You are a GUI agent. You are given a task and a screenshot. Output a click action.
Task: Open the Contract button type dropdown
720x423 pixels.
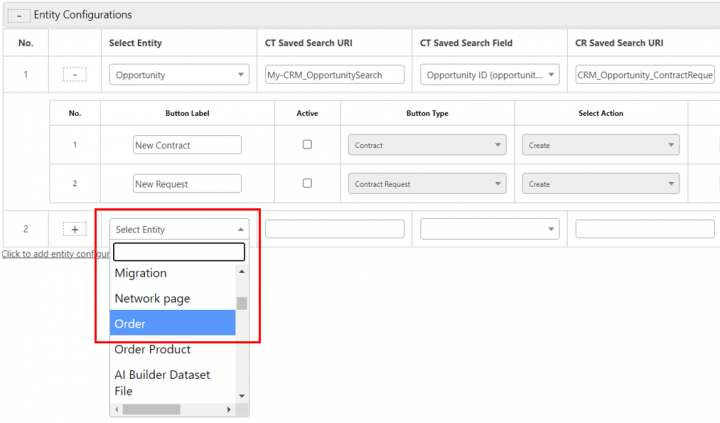427,145
